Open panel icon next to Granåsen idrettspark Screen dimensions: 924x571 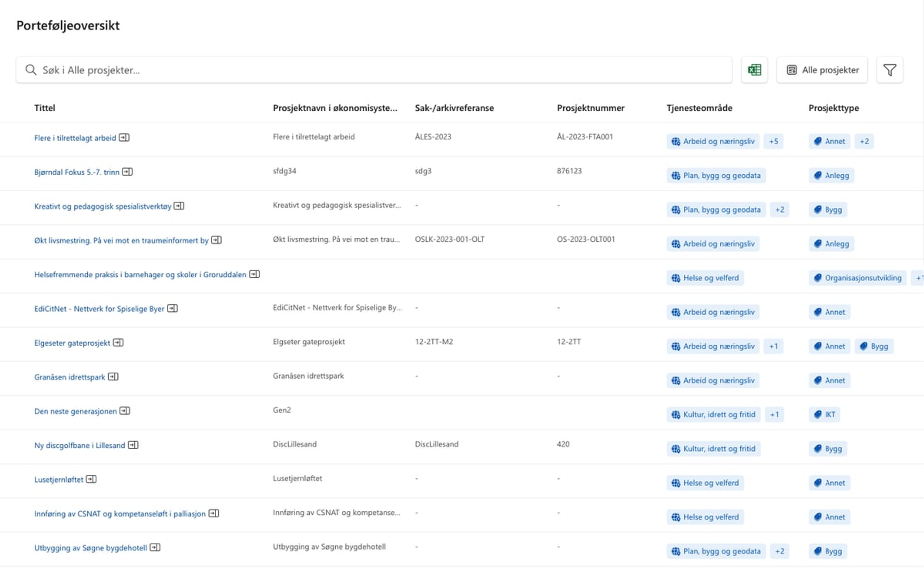pyautogui.click(x=113, y=377)
